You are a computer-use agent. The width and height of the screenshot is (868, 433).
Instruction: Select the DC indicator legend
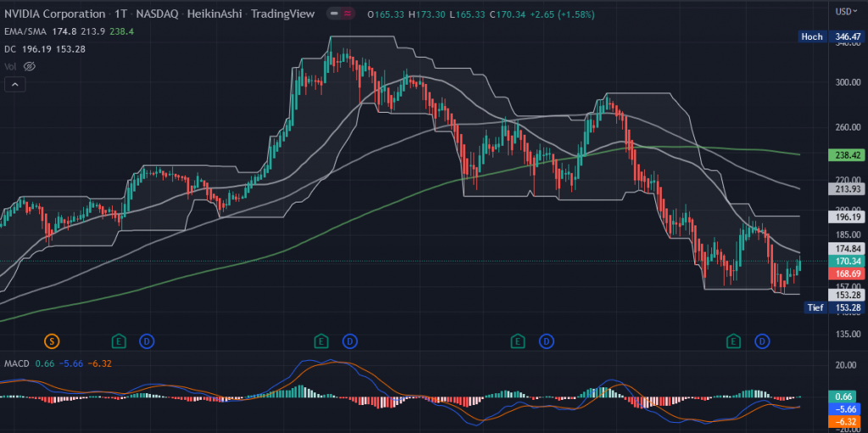[x=10, y=49]
